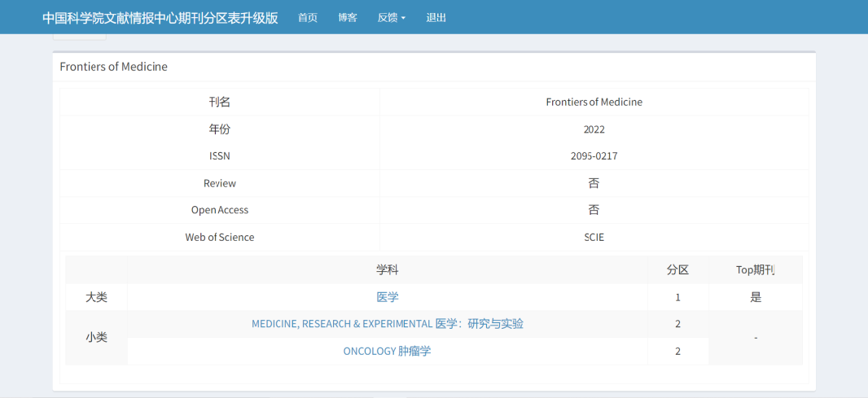Image resolution: width=868 pixels, height=398 pixels.
Task: Click the Frontiers of Medicine panel heading
Action: 113,67
